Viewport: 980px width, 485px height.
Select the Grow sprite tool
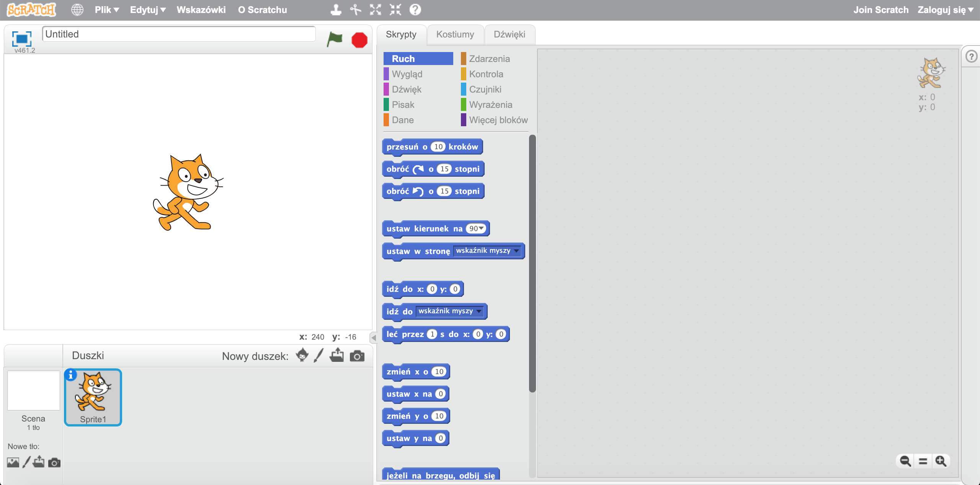click(x=376, y=10)
